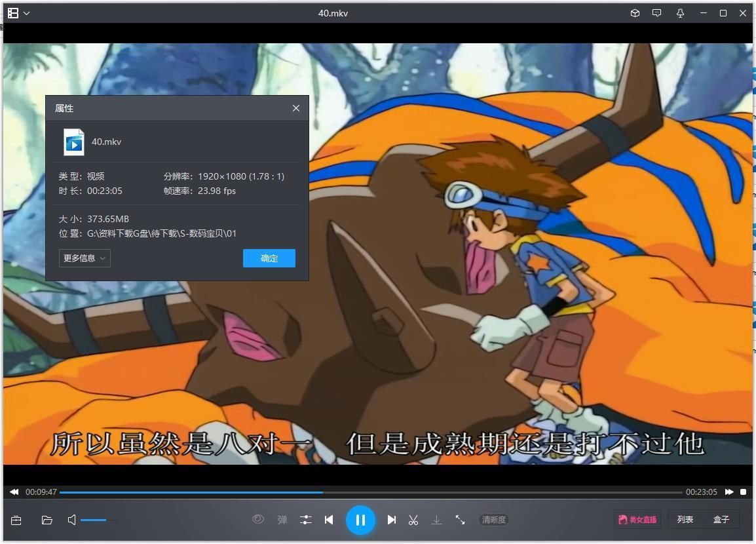Click the volume slider bar

(x=98, y=520)
